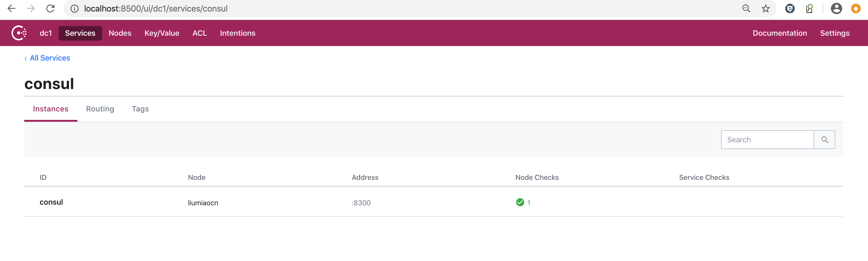Click the browser forward arrow
The image size is (868, 261).
click(x=31, y=8)
